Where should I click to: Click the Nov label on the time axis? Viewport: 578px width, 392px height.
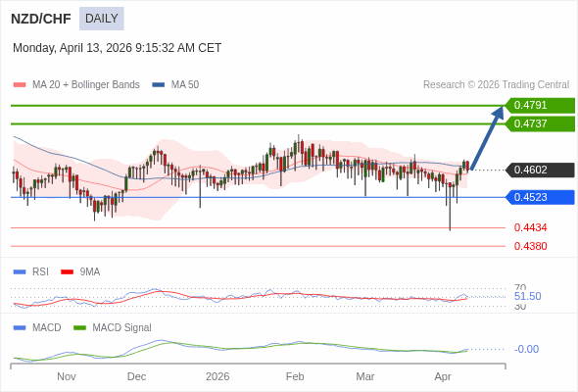pyautogui.click(x=67, y=376)
